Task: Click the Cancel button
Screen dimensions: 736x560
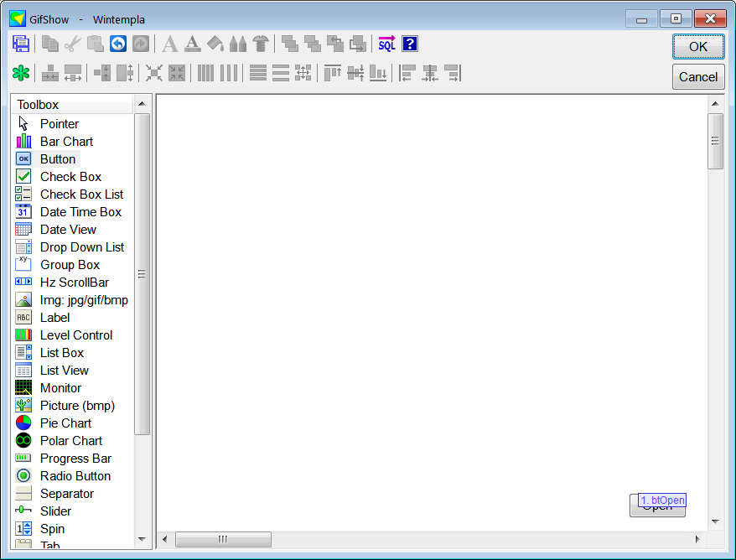Action: coord(698,76)
